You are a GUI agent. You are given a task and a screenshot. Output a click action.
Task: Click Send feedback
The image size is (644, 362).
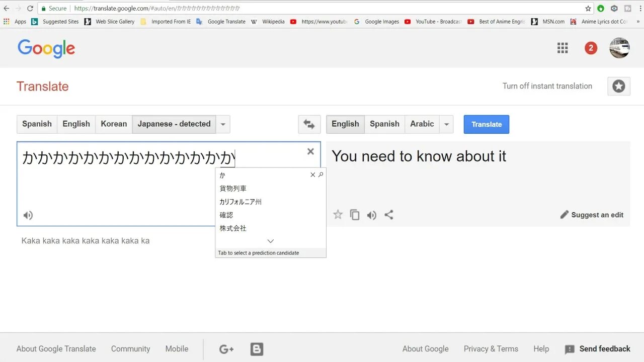coord(597,349)
